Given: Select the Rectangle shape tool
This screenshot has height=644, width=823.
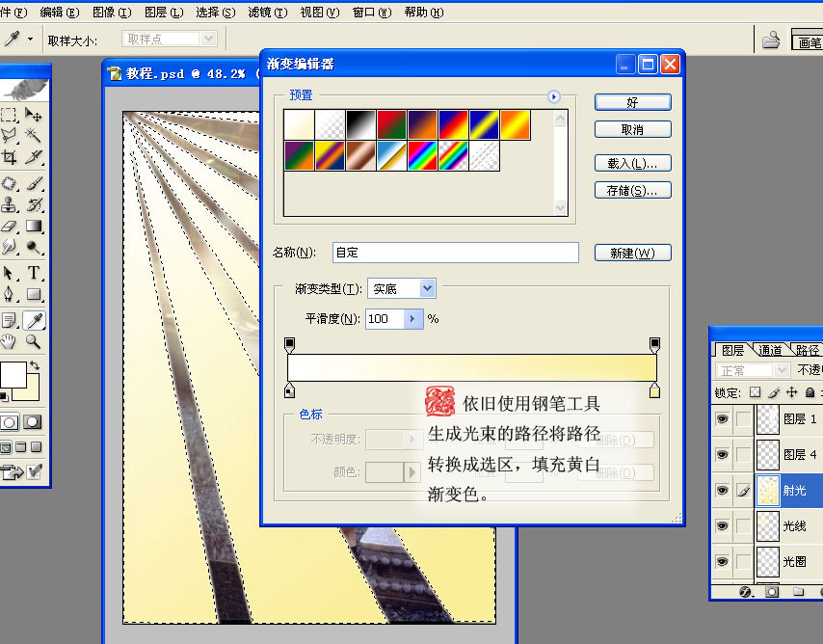Looking at the screenshot, I should tap(33, 294).
